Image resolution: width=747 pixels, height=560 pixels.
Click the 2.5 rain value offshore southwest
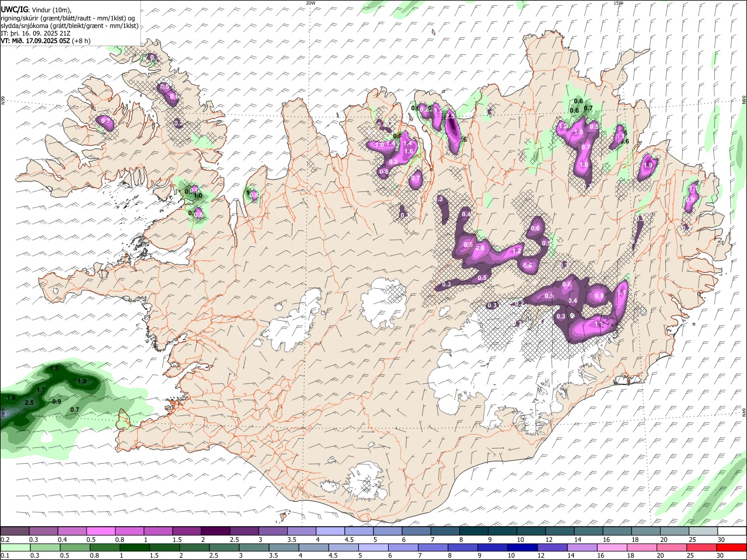[x=29, y=402]
